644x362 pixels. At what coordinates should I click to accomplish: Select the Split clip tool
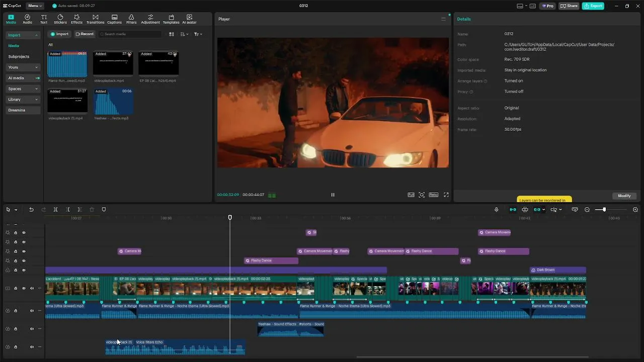coord(55,210)
